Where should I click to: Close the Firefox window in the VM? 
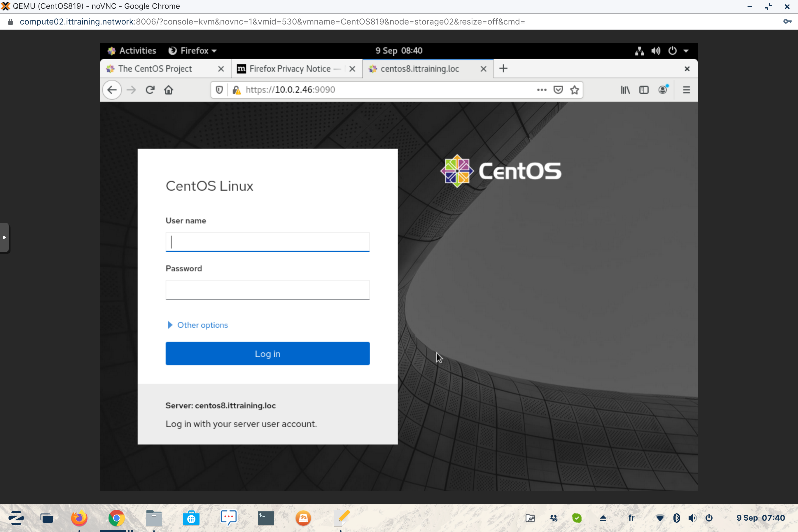[687, 69]
